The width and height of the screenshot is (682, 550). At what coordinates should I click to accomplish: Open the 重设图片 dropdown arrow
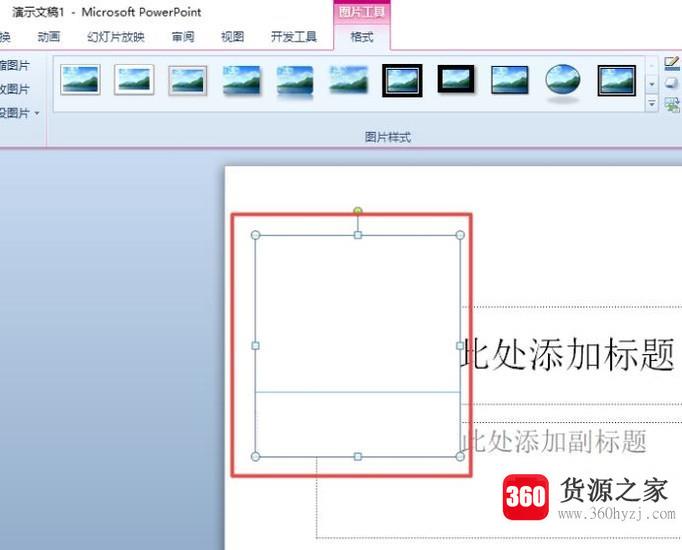click(37, 113)
